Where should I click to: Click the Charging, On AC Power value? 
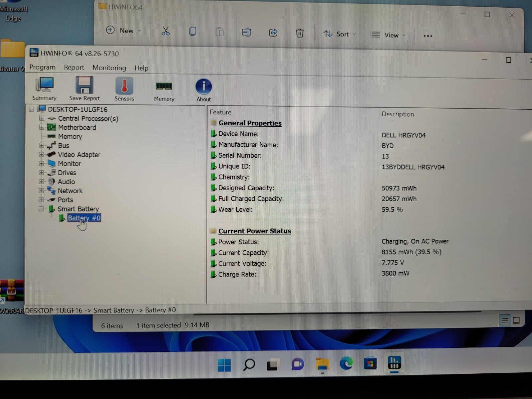coord(415,241)
